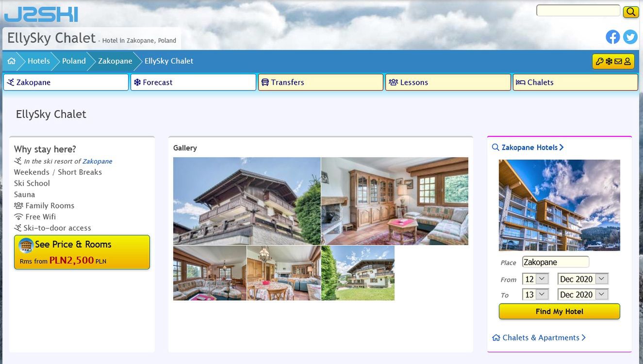The image size is (643, 364).
Task: Click See Price & Rooms button
Action: 82,252
